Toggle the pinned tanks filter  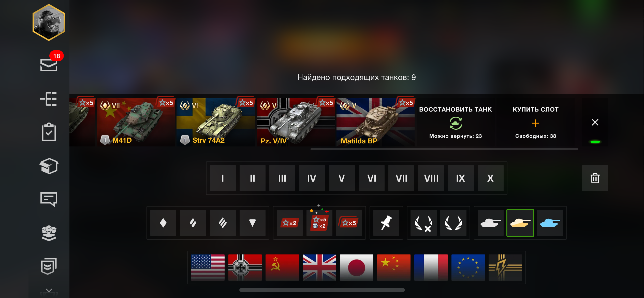point(386,223)
